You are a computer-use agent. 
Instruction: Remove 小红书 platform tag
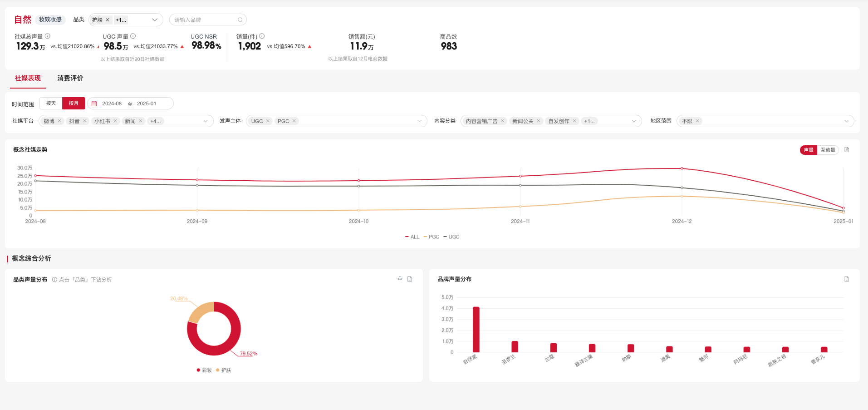tap(115, 121)
